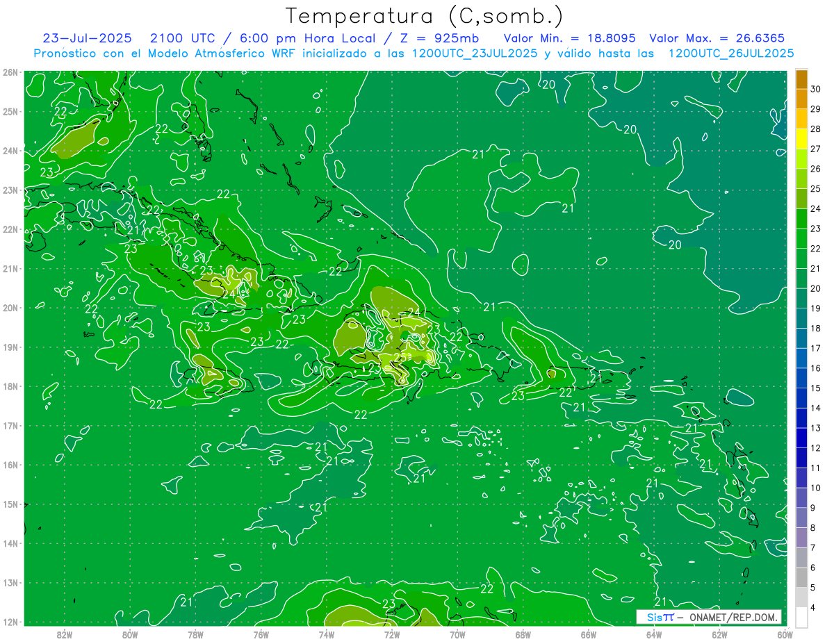Click the '70W' longitude axis label
Screen dimensions: 834x644
point(457,634)
